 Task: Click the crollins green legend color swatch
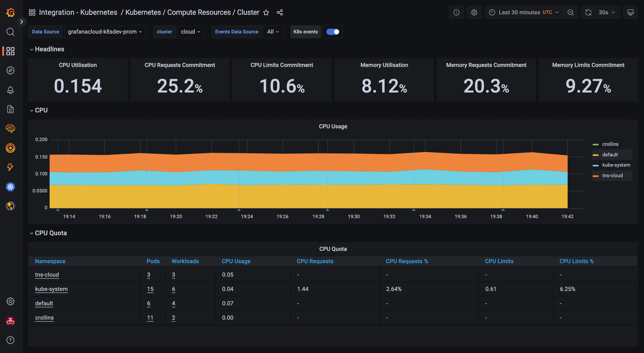pyautogui.click(x=595, y=144)
